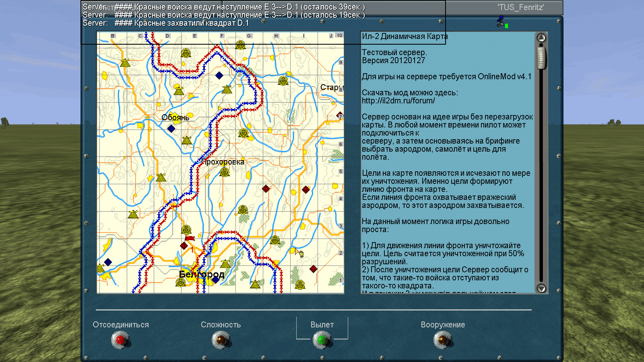Click the 'TUS_Fenritz' player name tab
Viewport: 644px width, 362px height.
point(520,7)
